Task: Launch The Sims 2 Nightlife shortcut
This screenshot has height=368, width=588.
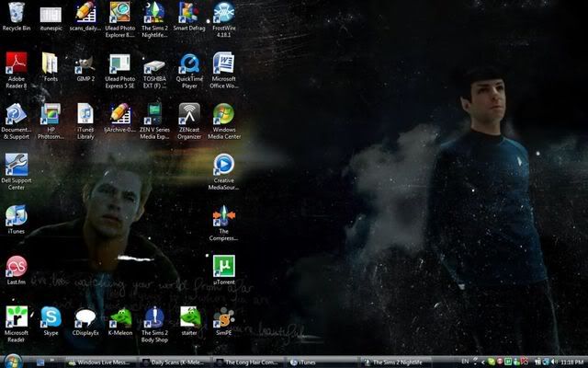Action: click(x=154, y=19)
